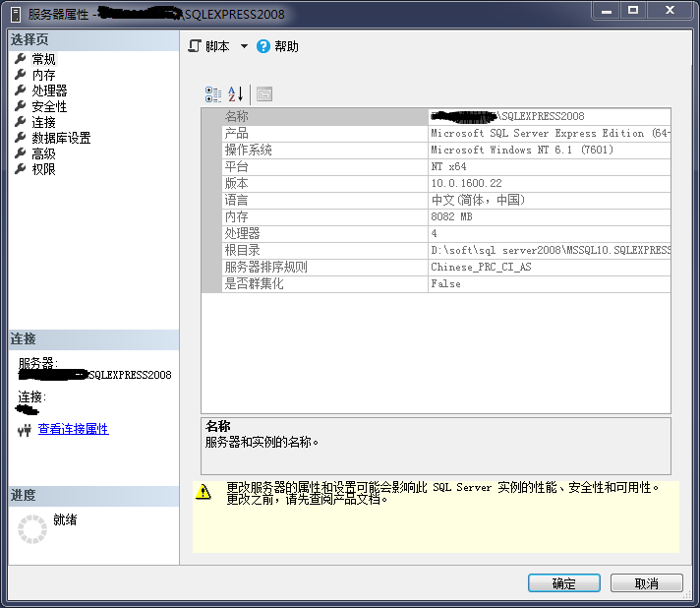Click the Categorized view icon
Image resolution: width=700 pixels, height=608 pixels.
coord(213,94)
